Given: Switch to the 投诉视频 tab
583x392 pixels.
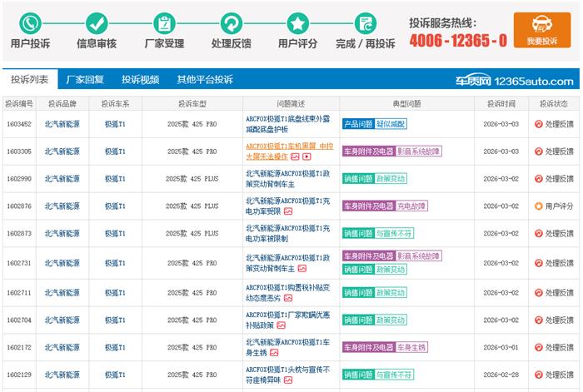Looking at the screenshot, I should pos(140,80).
